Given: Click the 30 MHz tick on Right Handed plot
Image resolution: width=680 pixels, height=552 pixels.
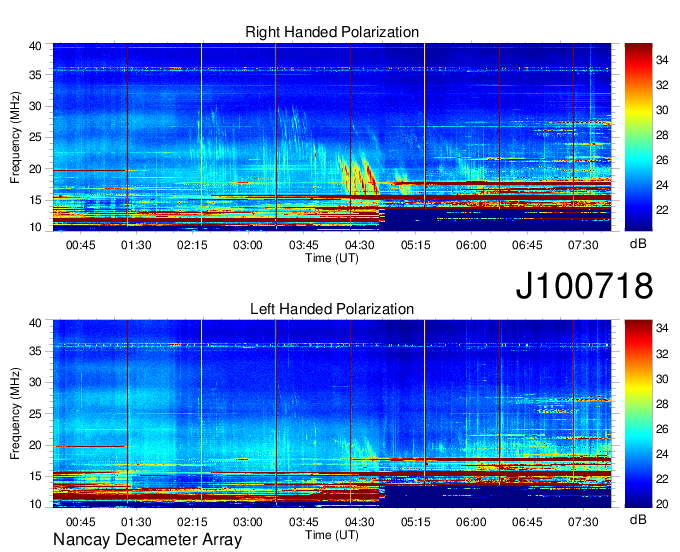Looking at the screenshot, I should 35,107.
